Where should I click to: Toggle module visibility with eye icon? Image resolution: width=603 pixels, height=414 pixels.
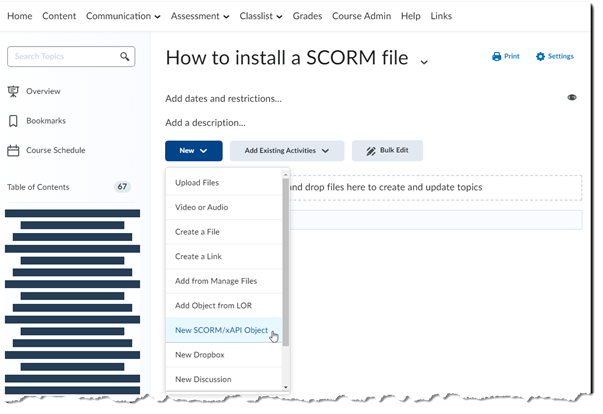(x=572, y=98)
